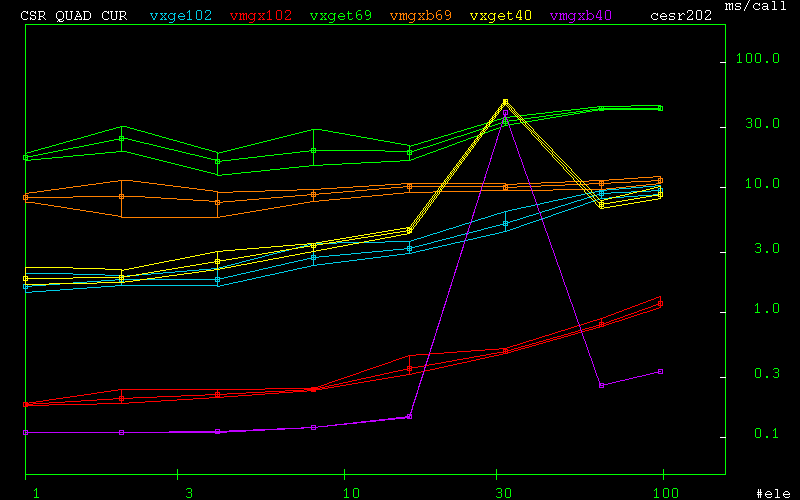800x500 pixels.
Task: Click the '1' x-axis tick label
Action: (36, 493)
